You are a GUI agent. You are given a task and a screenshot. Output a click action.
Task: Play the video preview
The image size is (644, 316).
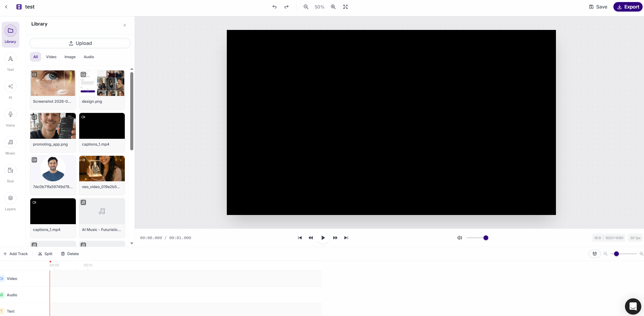[323, 238]
